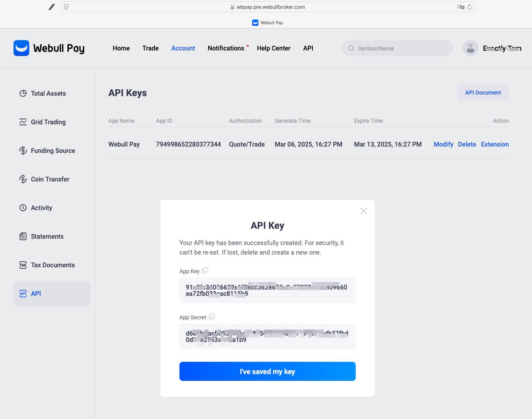
Task: Select the App Secret value box
Action: [x=268, y=336]
